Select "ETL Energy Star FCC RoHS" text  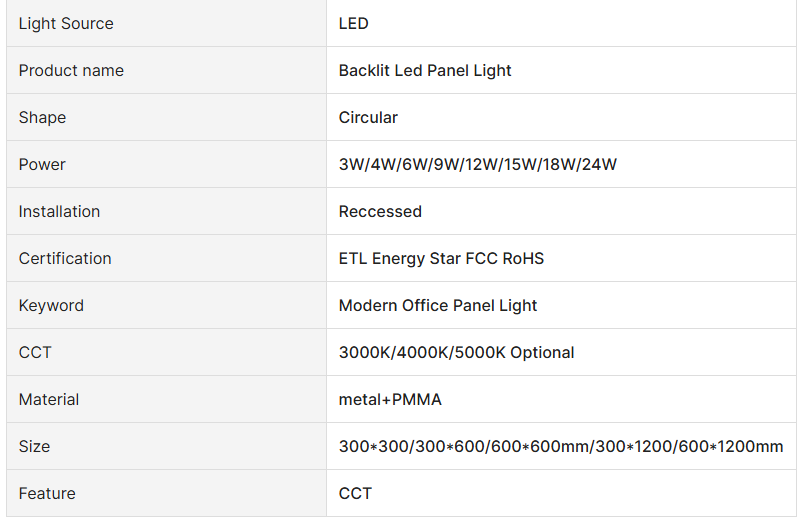(441, 258)
